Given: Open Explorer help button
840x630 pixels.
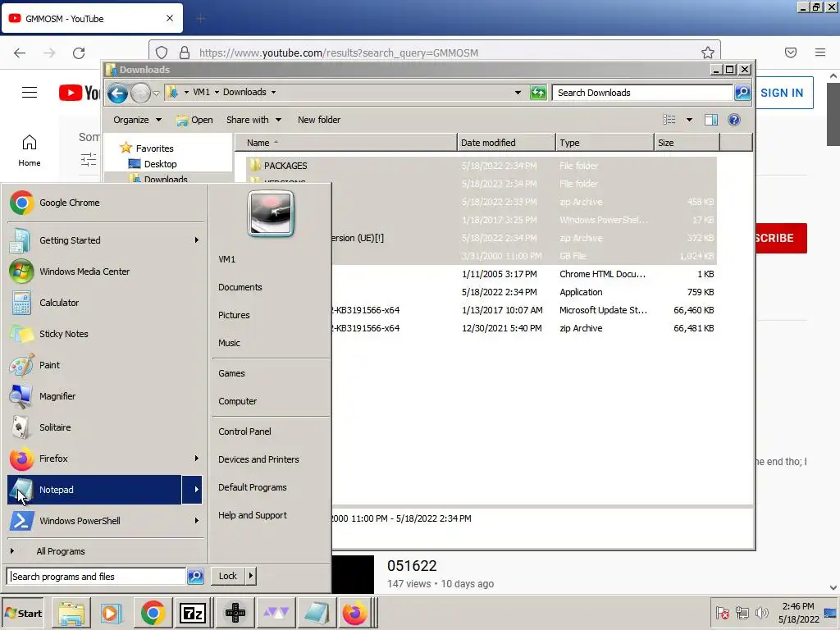Looking at the screenshot, I should (x=734, y=120).
